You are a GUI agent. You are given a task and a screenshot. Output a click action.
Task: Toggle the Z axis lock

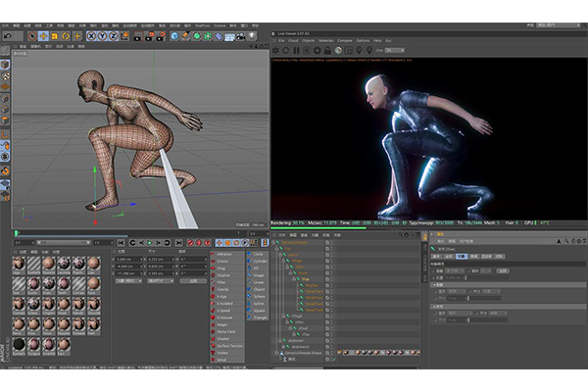[x=111, y=36]
